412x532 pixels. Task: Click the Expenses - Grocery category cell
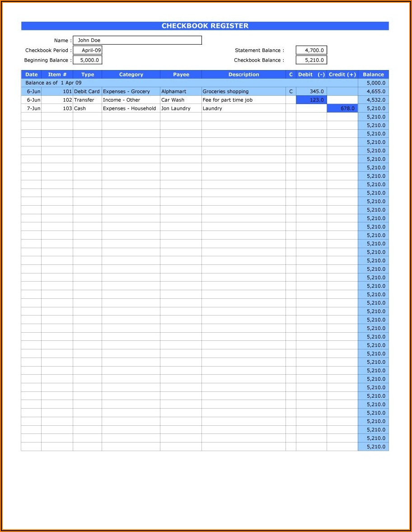click(131, 92)
